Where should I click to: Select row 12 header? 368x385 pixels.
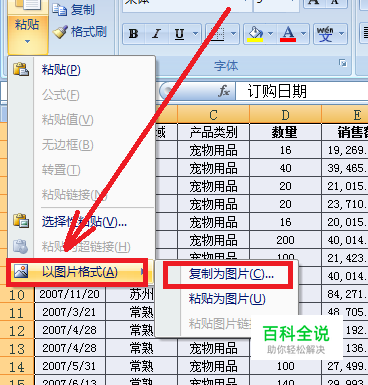coord(17,331)
